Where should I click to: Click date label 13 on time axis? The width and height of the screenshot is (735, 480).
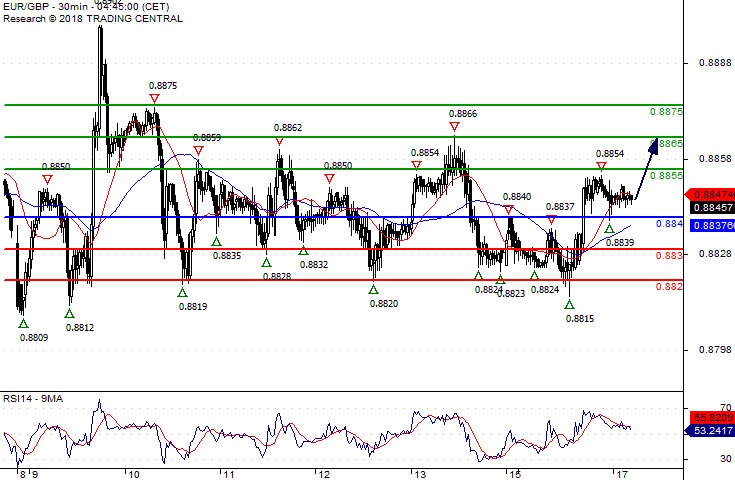click(420, 474)
